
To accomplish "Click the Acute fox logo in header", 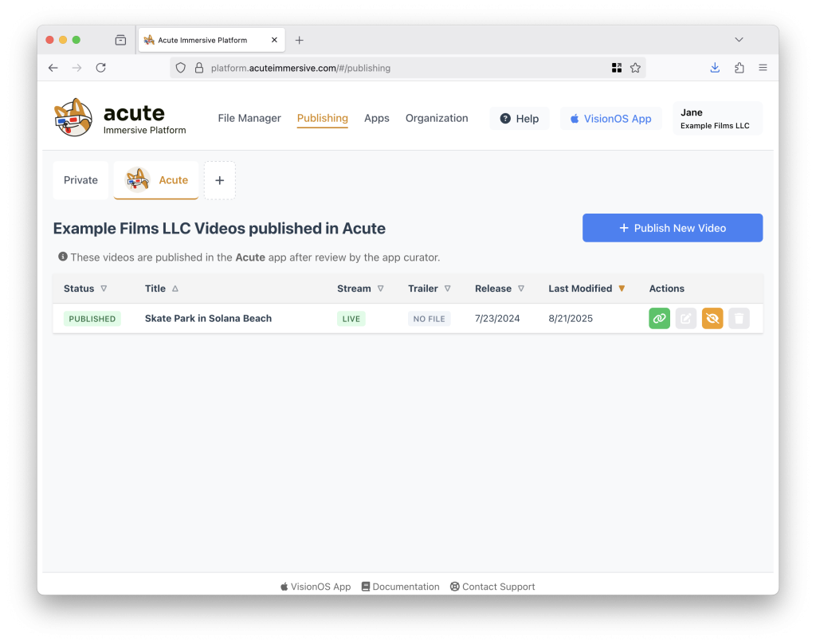I will pos(73,118).
